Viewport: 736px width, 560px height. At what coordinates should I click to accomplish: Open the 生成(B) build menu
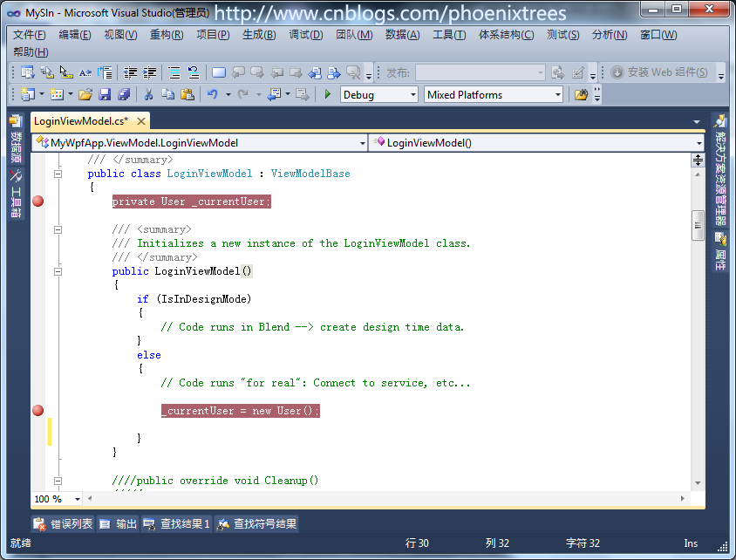pos(259,35)
